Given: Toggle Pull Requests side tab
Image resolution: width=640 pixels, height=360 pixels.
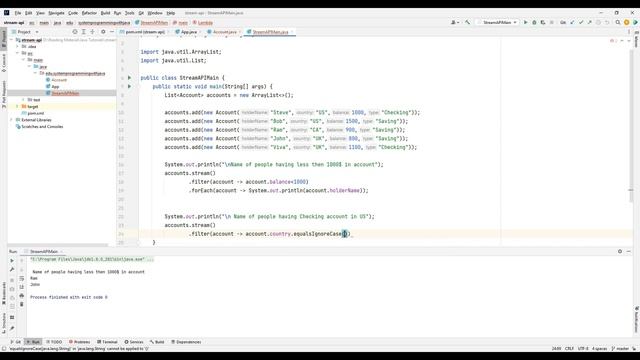Looking at the screenshot, I should click(4, 94).
